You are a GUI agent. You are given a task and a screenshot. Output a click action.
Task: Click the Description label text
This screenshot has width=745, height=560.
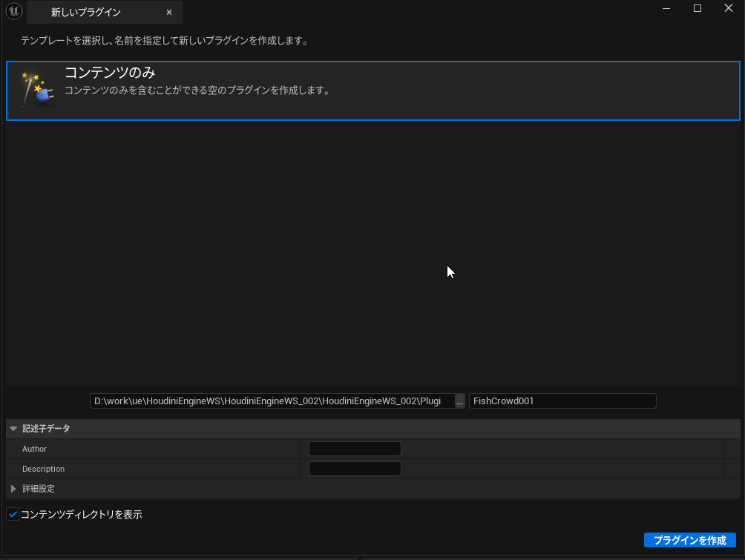tap(43, 469)
